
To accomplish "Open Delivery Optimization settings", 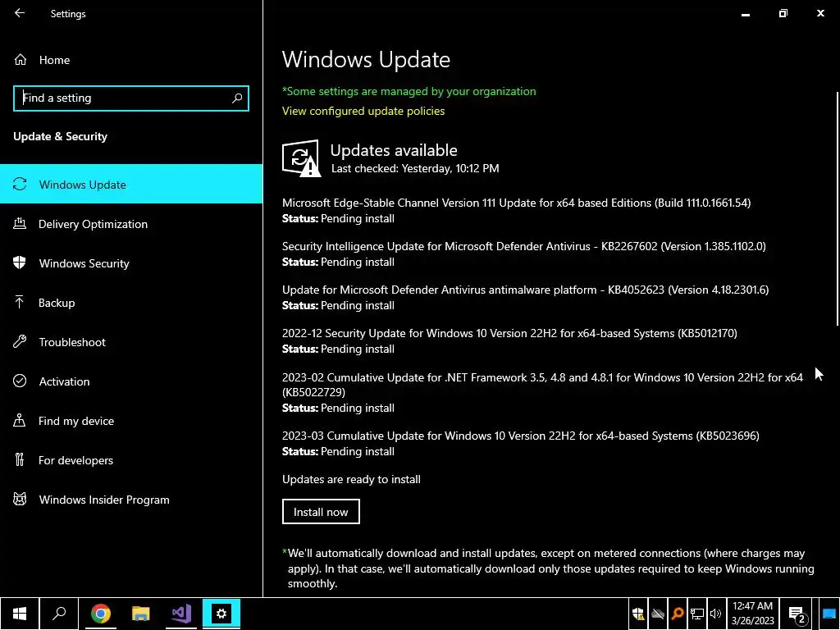I will tap(131, 224).
